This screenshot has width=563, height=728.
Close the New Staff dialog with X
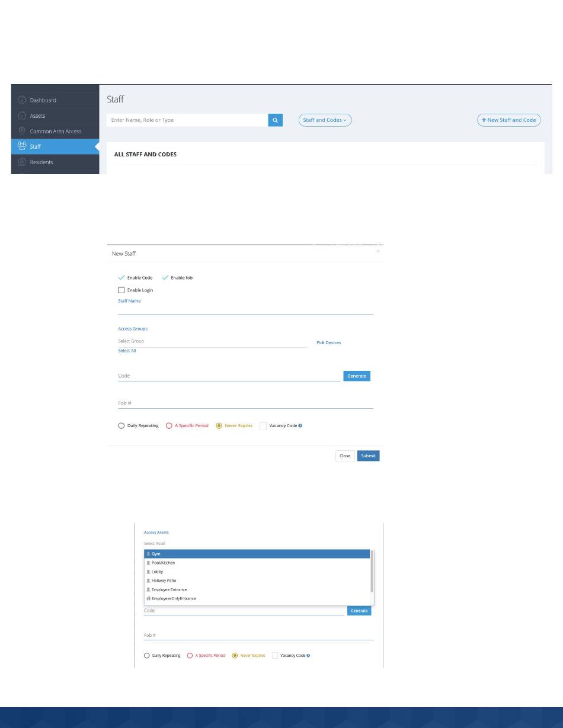click(x=378, y=252)
